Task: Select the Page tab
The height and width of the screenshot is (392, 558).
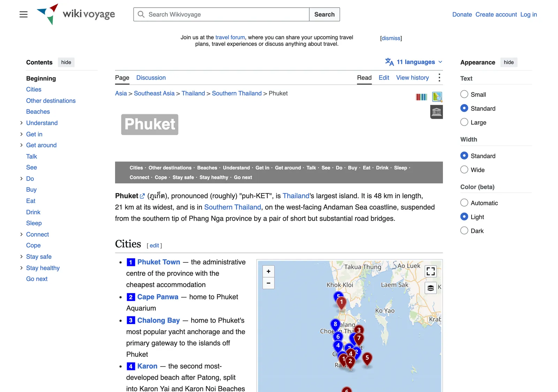Action: coord(122,78)
